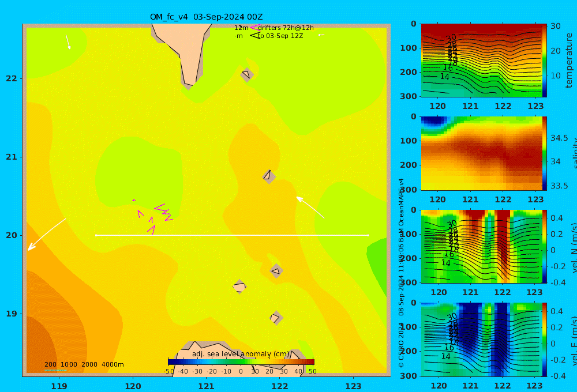
Task: Click latitude label 21 on main map
Action: tap(12, 157)
